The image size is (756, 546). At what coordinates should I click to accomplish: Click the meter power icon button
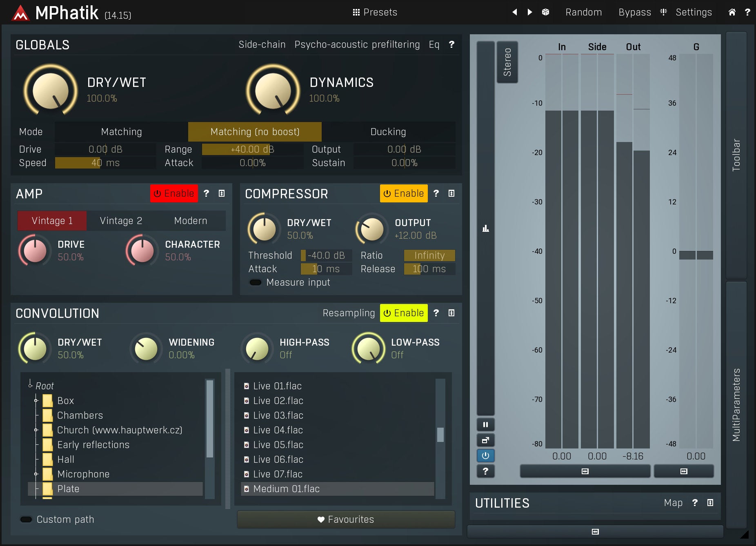point(485,455)
